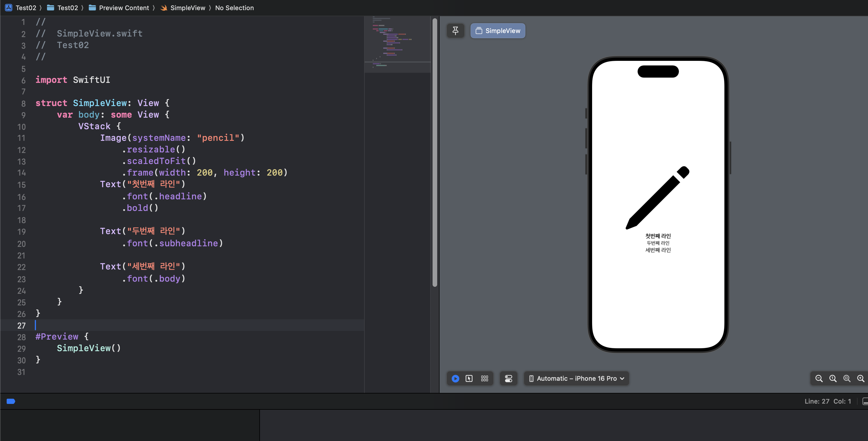Zoom out the preview canvas
The width and height of the screenshot is (868, 441).
pyautogui.click(x=819, y=378)
